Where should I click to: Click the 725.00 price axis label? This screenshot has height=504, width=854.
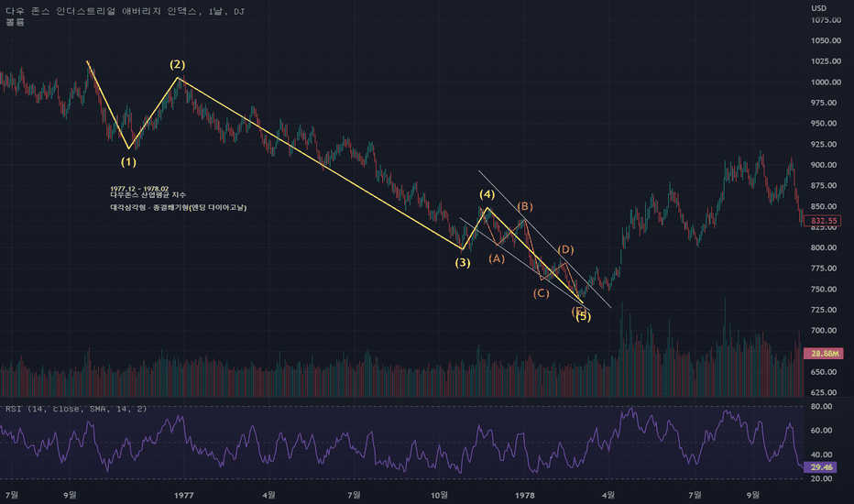pos(826,310)
